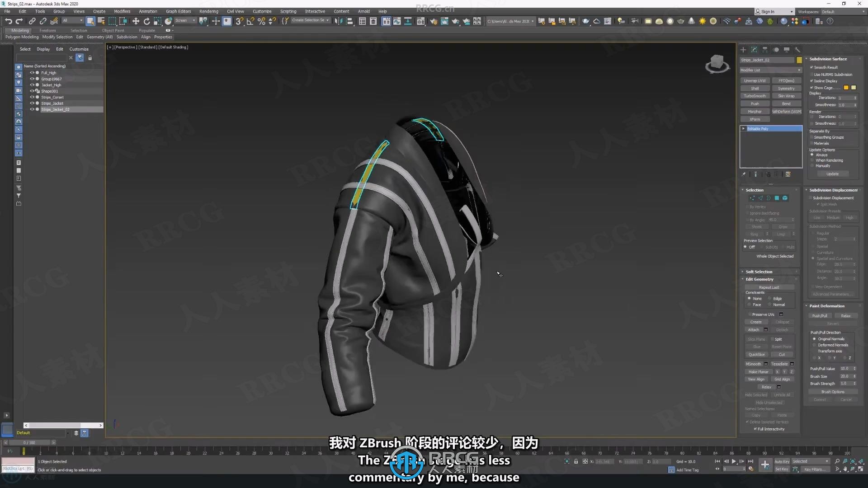The image size is (868, 488).
Task: Select Element sub-object level icon
Action: pyautogui.click(x=785, y=198)
